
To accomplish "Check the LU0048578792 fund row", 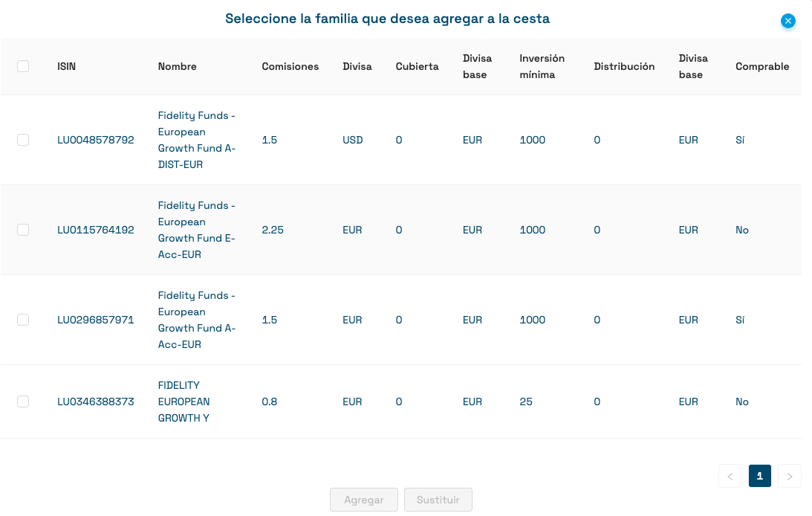I will [23, 140].
